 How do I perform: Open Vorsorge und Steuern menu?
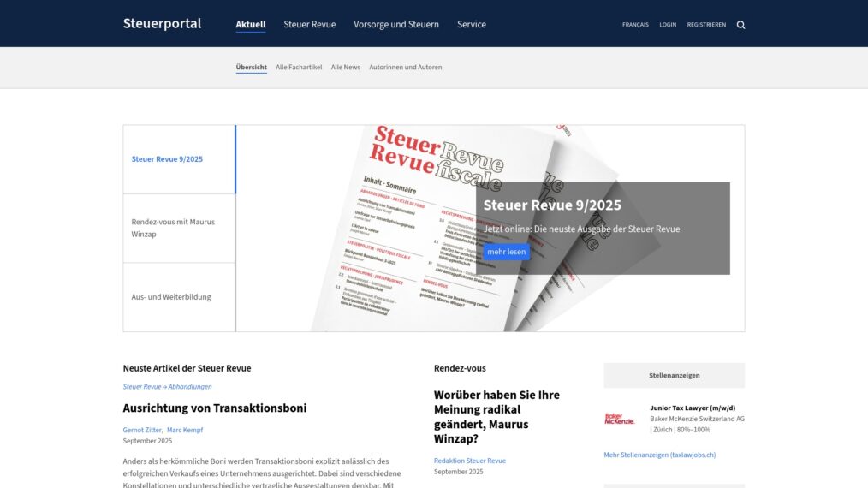(x=396, y=24)
